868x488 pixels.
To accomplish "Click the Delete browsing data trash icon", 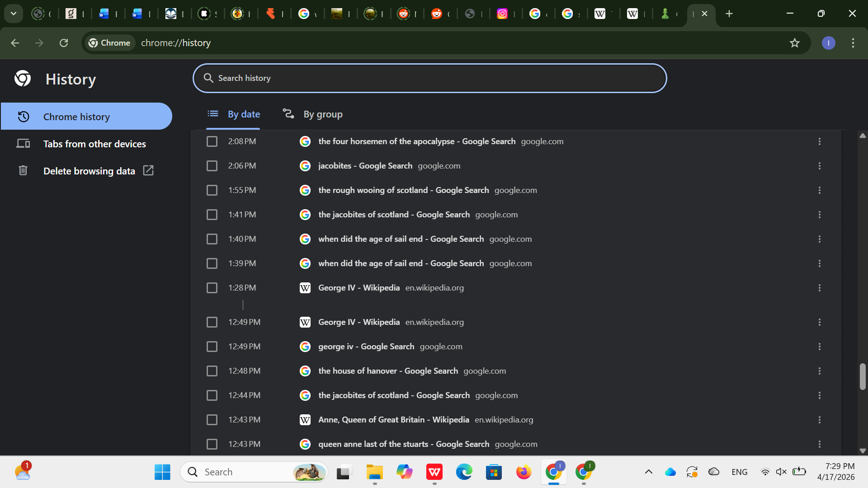I will click(x=23, y=171).
